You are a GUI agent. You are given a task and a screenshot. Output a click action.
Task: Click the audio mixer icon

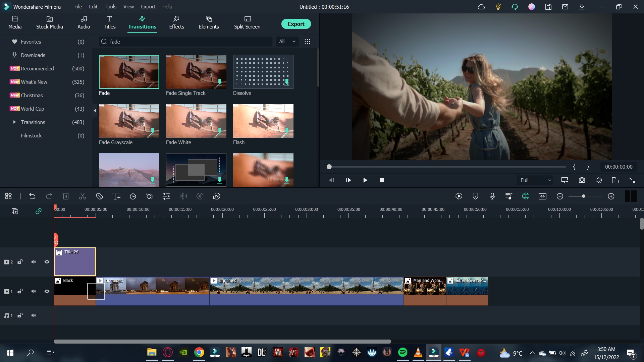[509, 196]
